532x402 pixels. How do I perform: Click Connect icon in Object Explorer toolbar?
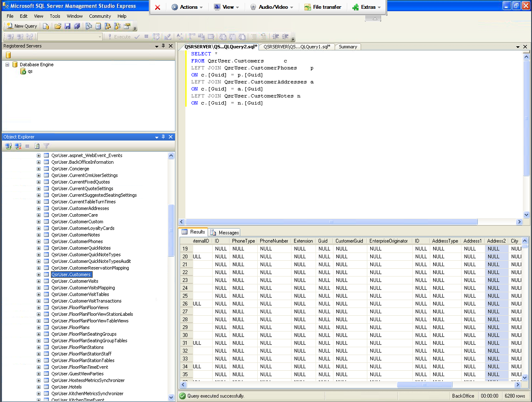[x=8, y=146]
